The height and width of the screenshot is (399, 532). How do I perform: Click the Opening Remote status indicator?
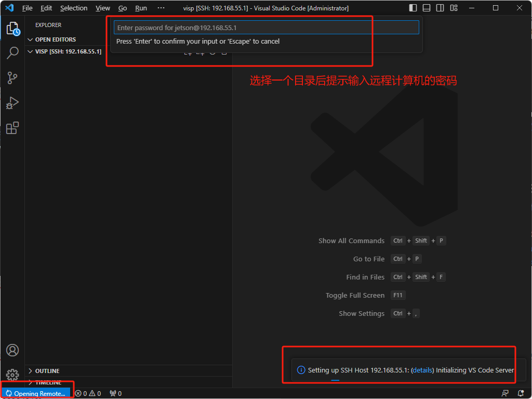36,394
